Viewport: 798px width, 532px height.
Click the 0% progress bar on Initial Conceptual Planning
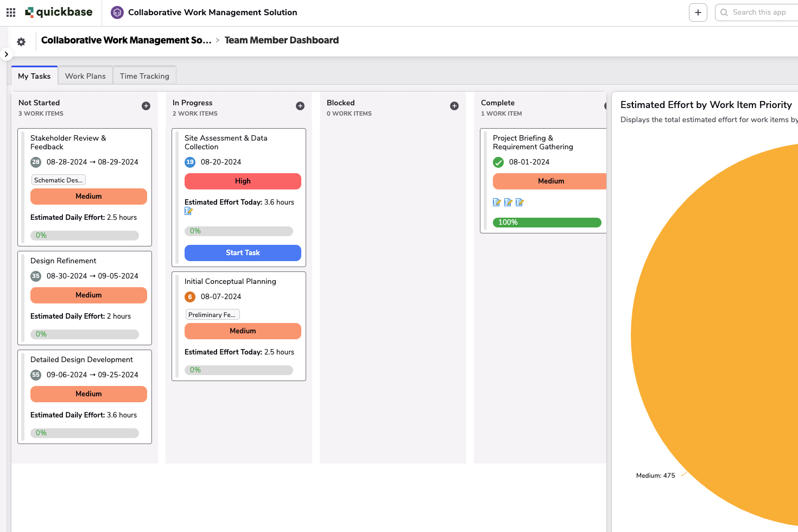point(239,370)
